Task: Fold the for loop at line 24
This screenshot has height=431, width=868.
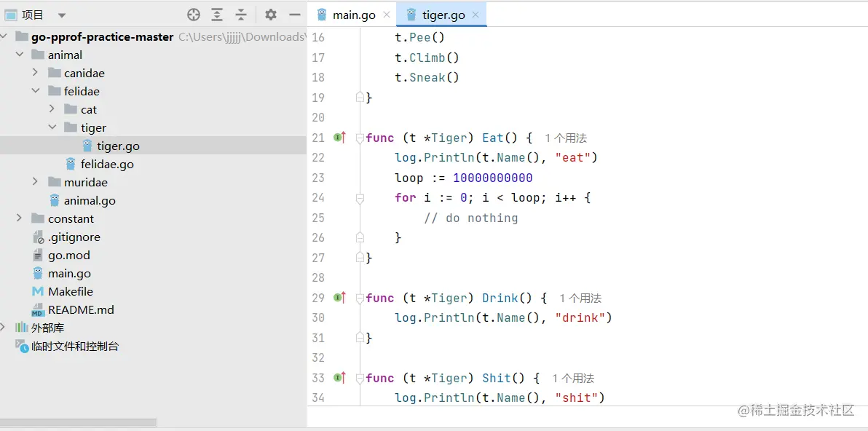Action: tap(360, 198)
